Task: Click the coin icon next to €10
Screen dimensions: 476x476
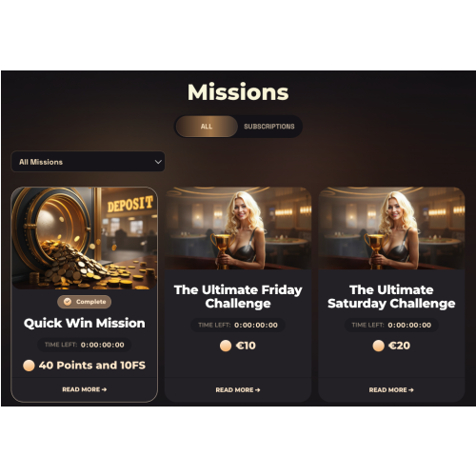Action: (226, 346)
